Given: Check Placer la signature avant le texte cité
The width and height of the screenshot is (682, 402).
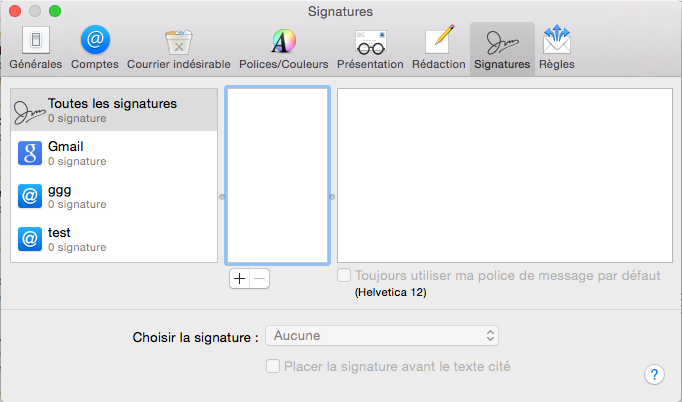Looking at the screenshot, I should [x=273, y=366].
